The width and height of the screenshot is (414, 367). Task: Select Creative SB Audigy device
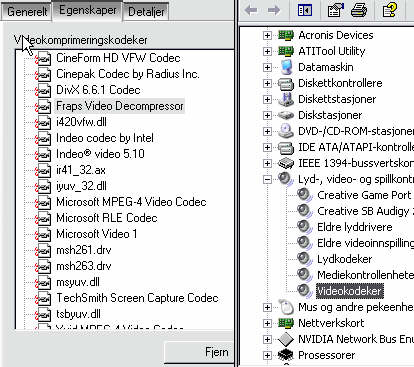(365, 211)
